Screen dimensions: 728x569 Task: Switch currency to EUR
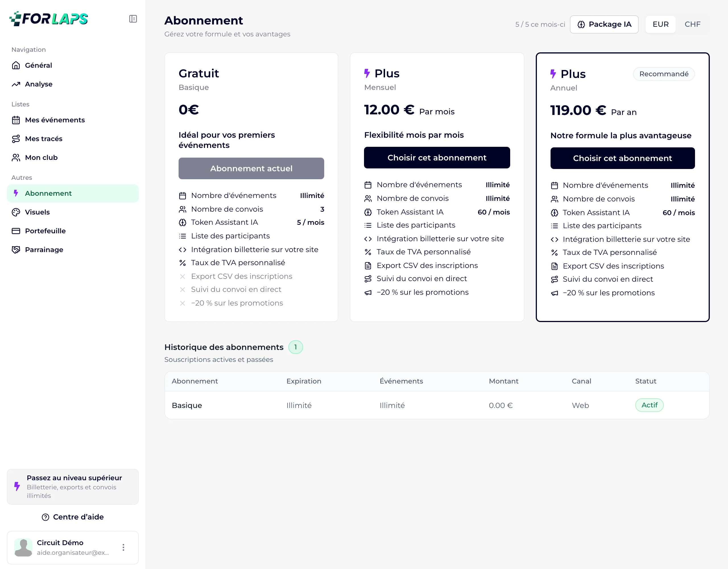pyautogui.click(x=660, y=24)
